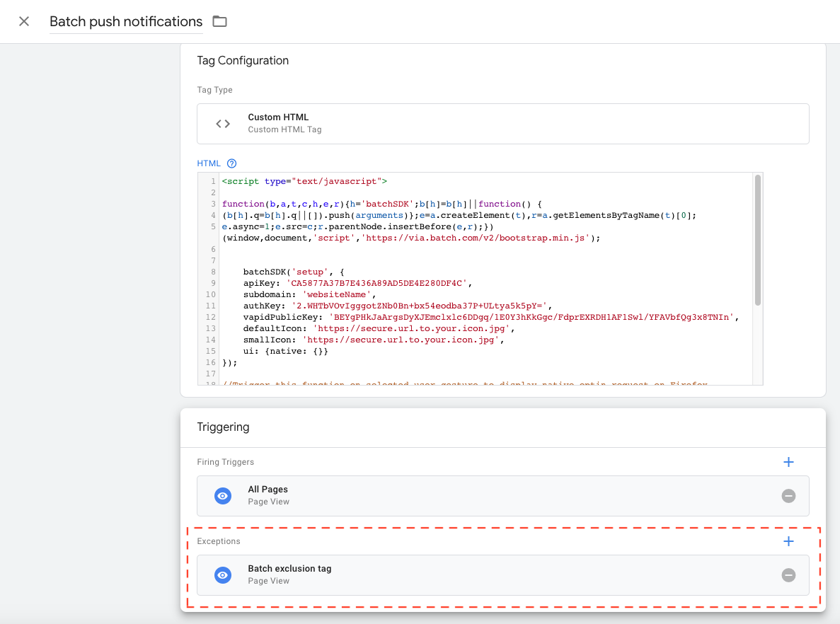840x624 pixels.
Task: Click the smallIcon URL line
Action: 374,340
